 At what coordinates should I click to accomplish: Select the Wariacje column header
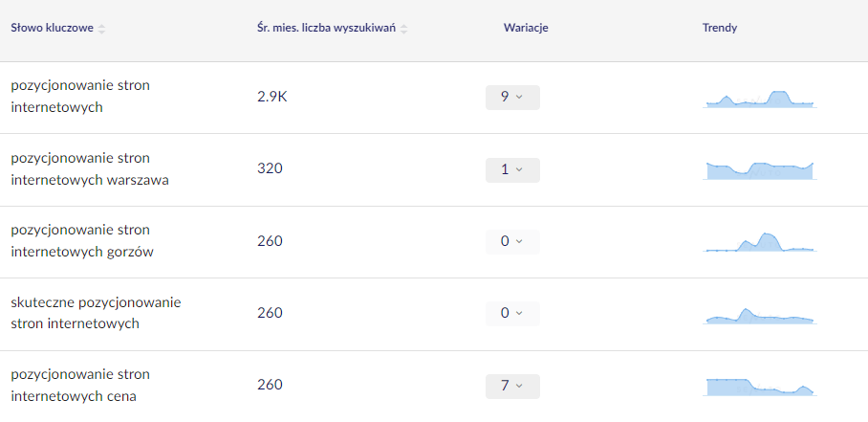(526, 28)
